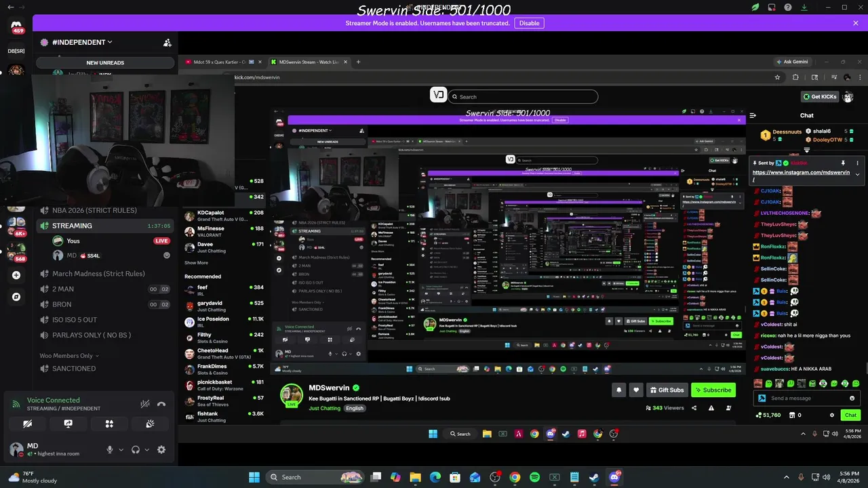868x488 pixels.
Task: Click Get KICKs button
Action: click(821, 97)
